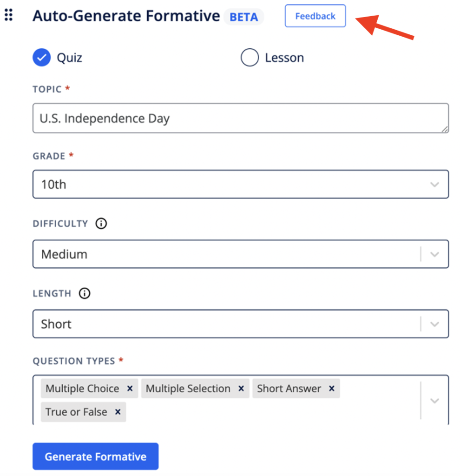Viewport: 460px width, 476px height.
Task: Open the Grade dropdown chevron
Action: click(x=435, y=184)
